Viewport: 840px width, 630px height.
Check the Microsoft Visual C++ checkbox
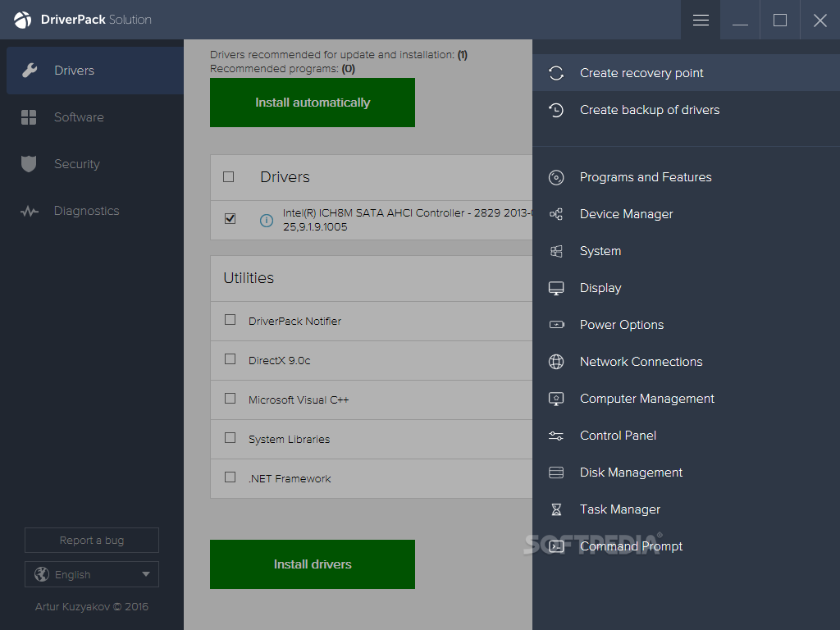point(230,399)
